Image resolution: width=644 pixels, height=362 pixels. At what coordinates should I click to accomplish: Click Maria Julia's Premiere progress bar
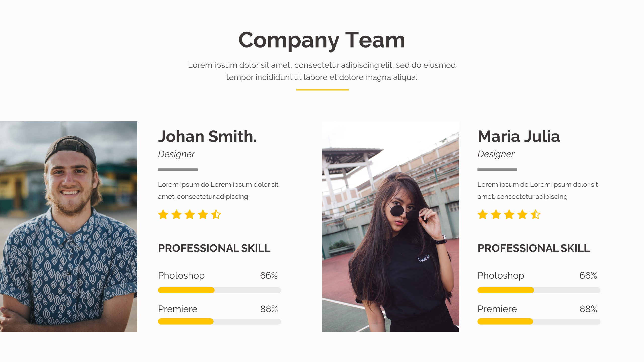point(539,322)
